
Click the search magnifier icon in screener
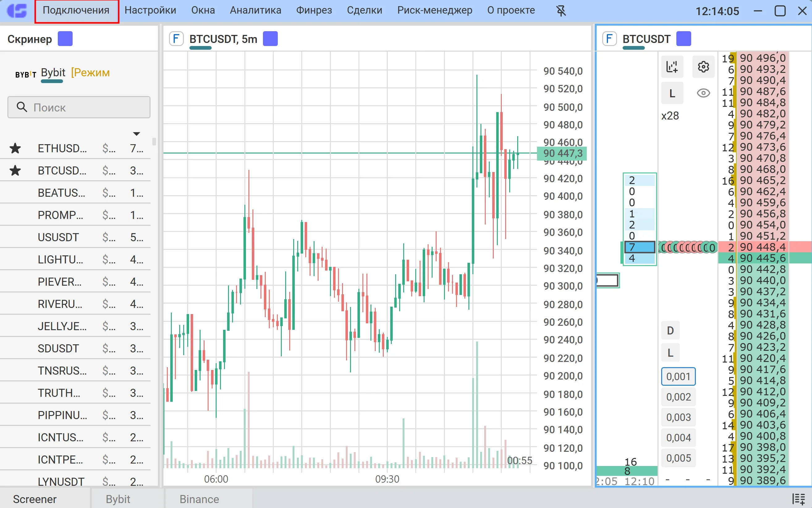22,107
